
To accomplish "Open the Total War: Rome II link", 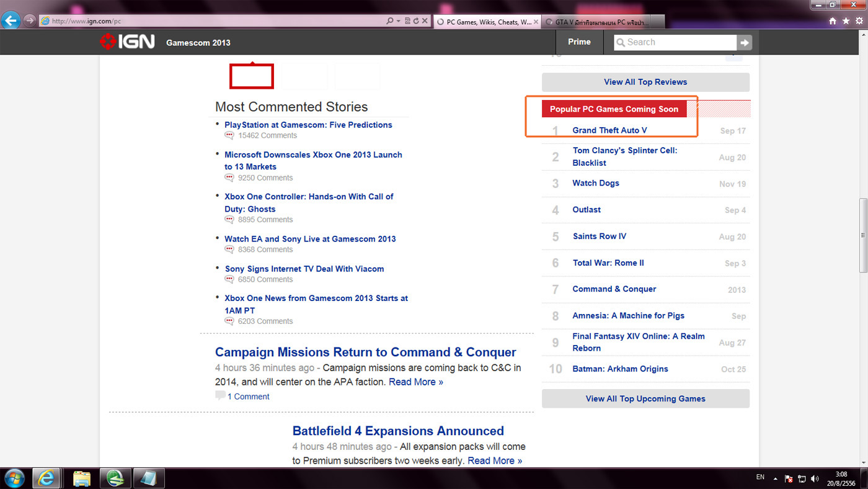I will click(608, 263).
